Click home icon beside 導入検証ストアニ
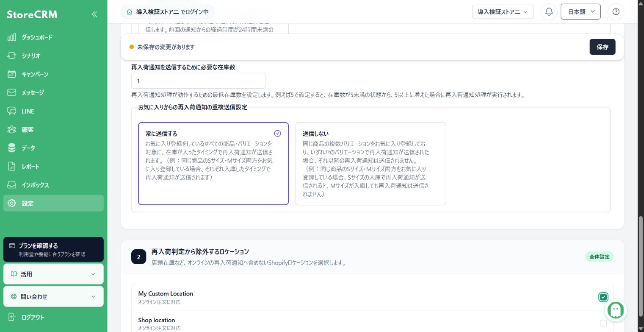This screenshot has height=332, width=644. 129,12
